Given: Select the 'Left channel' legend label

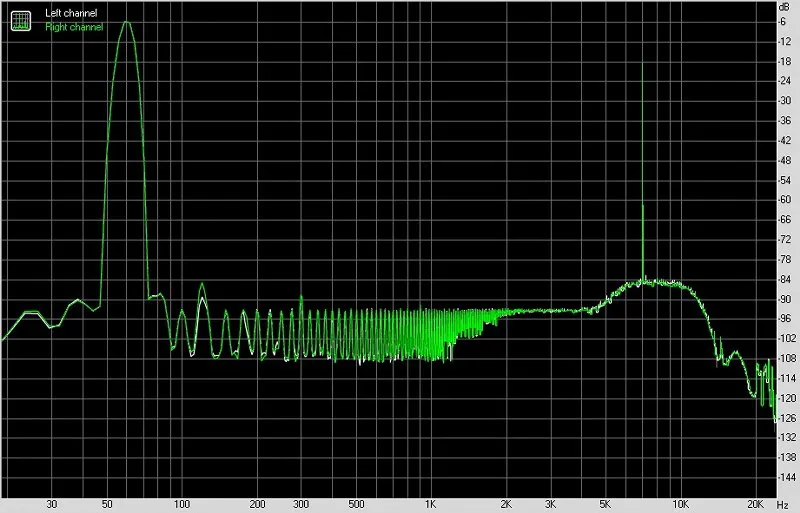Looking at the screenshot, I should [71, 13].
